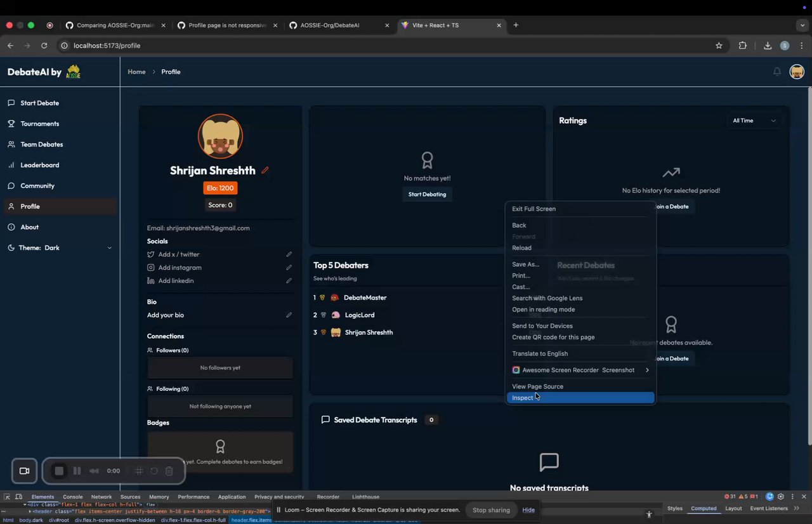
Task: Delete the Loom recording with trash icon
Action: coord(169,471)
